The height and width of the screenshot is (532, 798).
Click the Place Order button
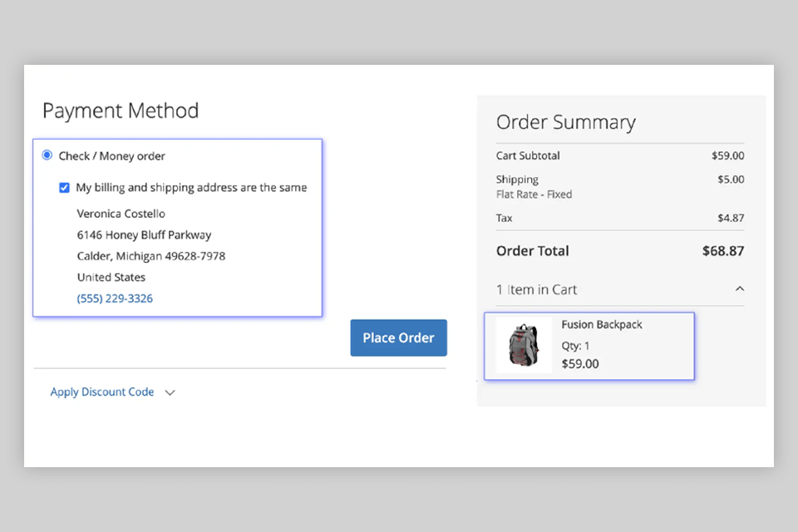point(398,337)
